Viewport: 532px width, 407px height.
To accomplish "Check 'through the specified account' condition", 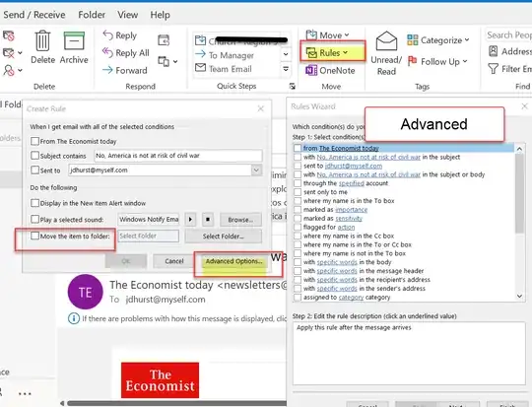I will (298, 183).
